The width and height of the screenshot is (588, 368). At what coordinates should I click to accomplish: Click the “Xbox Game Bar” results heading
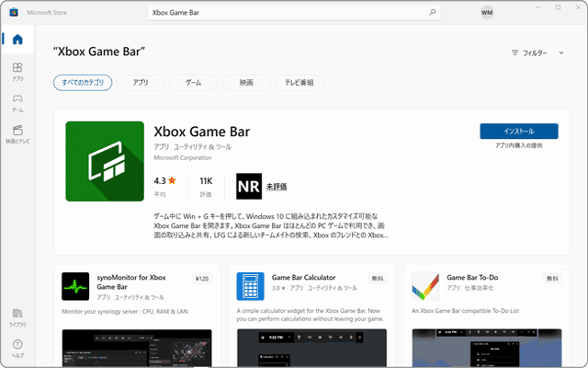(x=99, y=52)
